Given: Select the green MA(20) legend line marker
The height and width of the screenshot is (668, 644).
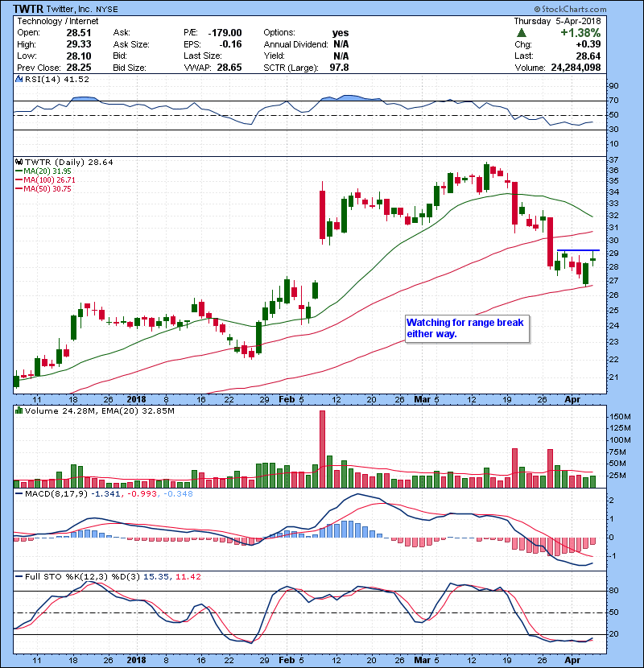Looking at the screenshot, I should (19, 171).
